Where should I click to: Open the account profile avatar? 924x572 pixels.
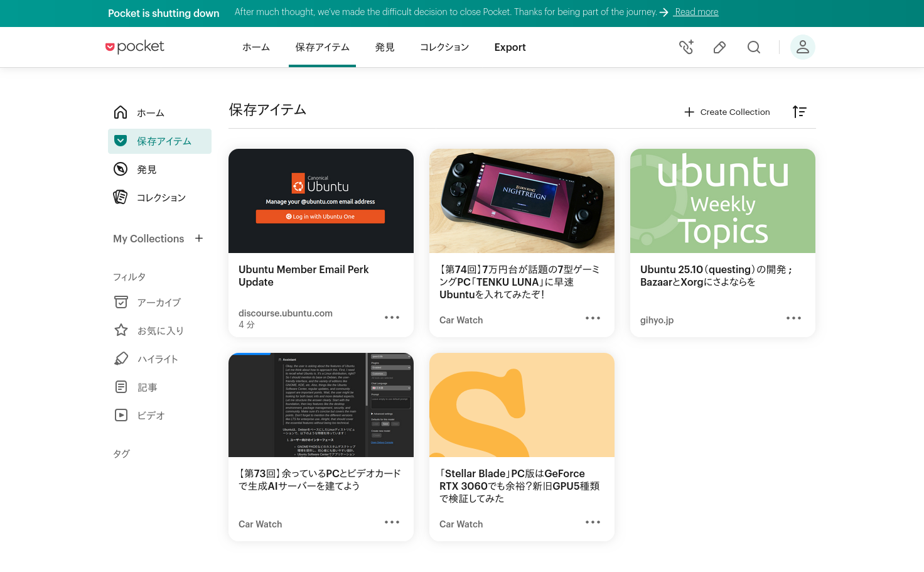802,47
